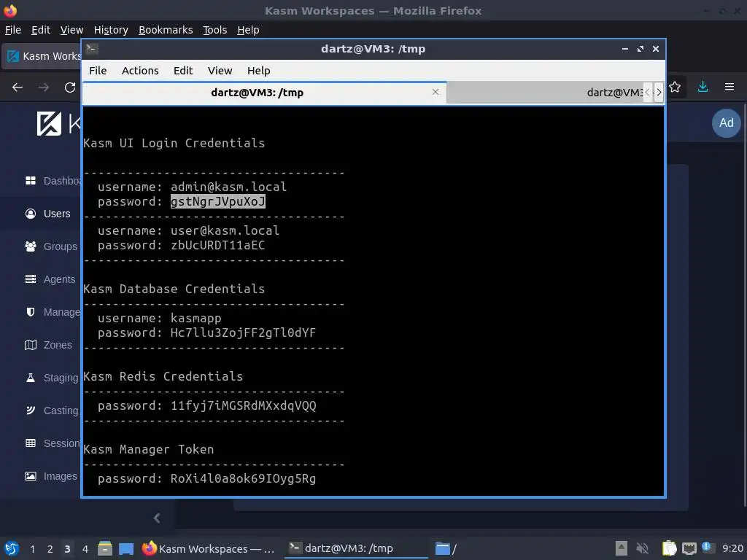
Task: Open the Firefox Tools menu
Action: 215,30
